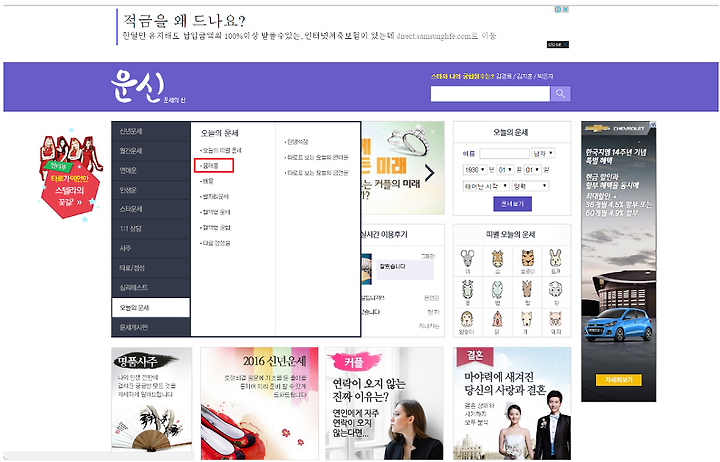Screen dimensions: 720x462
Task: Open the 태어난 시각 birth time dropdown
Action: click(486, 186)
